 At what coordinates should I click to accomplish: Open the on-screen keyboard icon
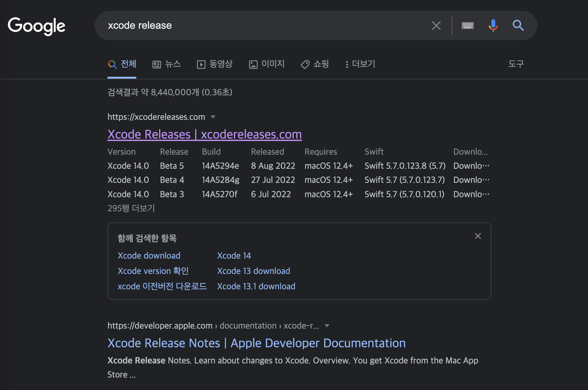(x=468, y=26)
